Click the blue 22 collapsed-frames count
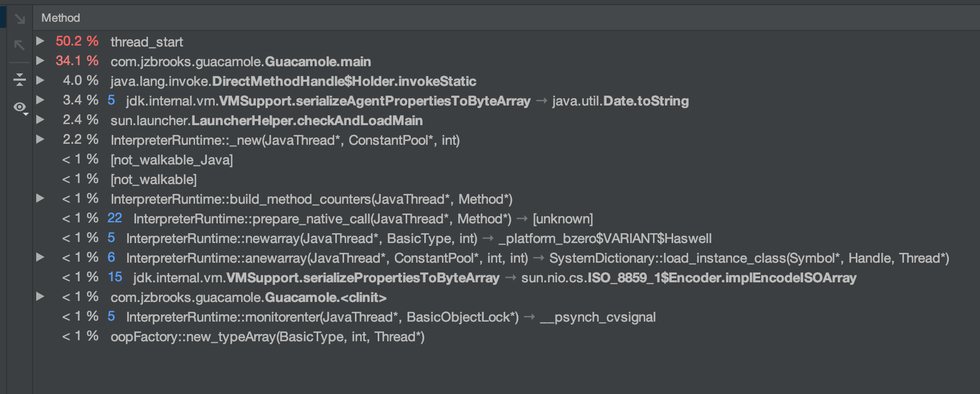The width and height of the screenshot is (980, 394). click(x=115, y=218)
